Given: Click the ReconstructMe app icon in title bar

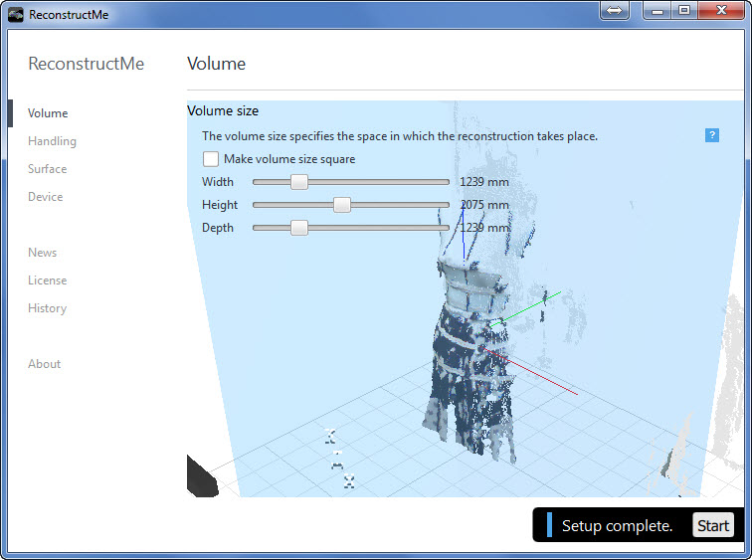Looking at the screenshot, I should (16, 14).
